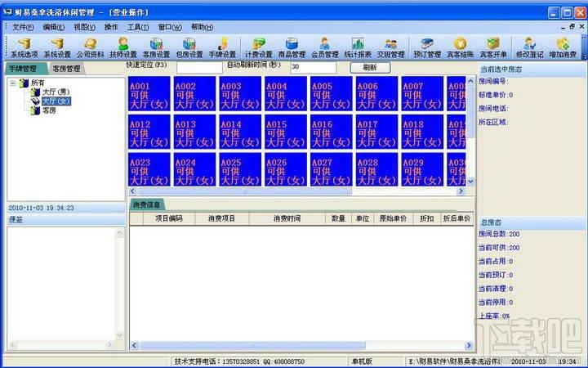This screenshot has height=368, width=588.
Task: Open 统计报表 chart icon
Action: tap(358, 47)
